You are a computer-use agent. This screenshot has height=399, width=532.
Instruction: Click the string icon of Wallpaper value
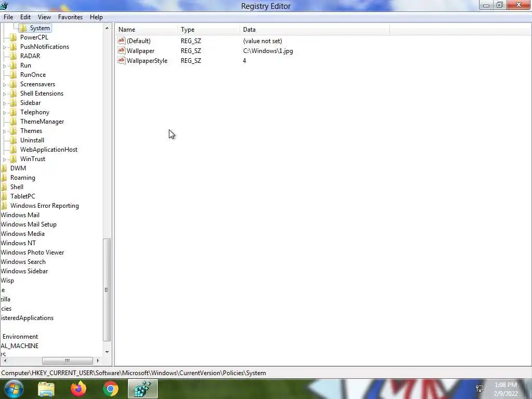(x=122, y=50)
